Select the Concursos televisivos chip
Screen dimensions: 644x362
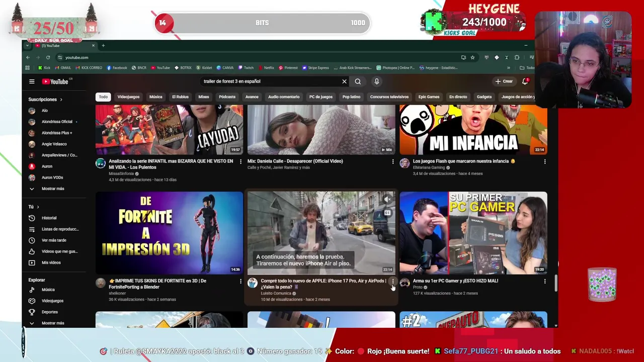click(389, 97)
